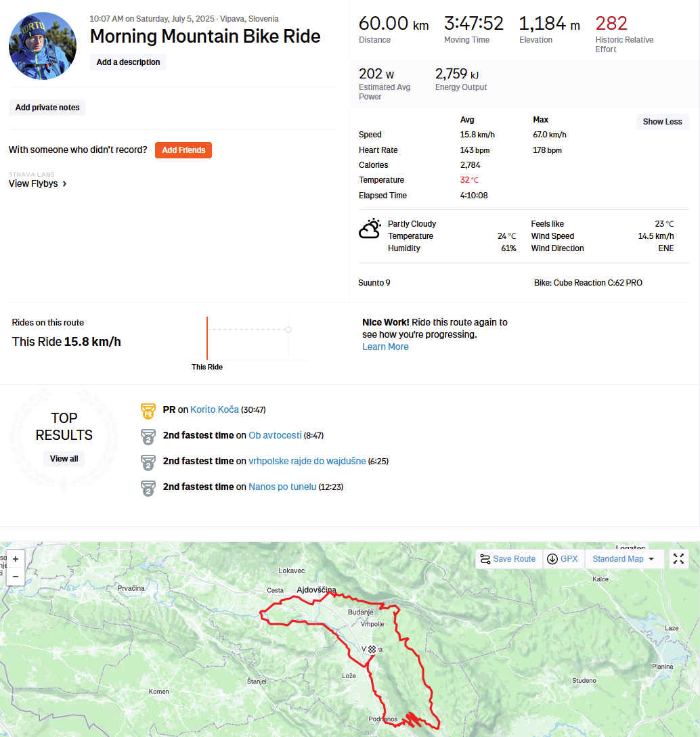Open the Standard Map dropdown
The image size is (700, 737).
[624, 559]
